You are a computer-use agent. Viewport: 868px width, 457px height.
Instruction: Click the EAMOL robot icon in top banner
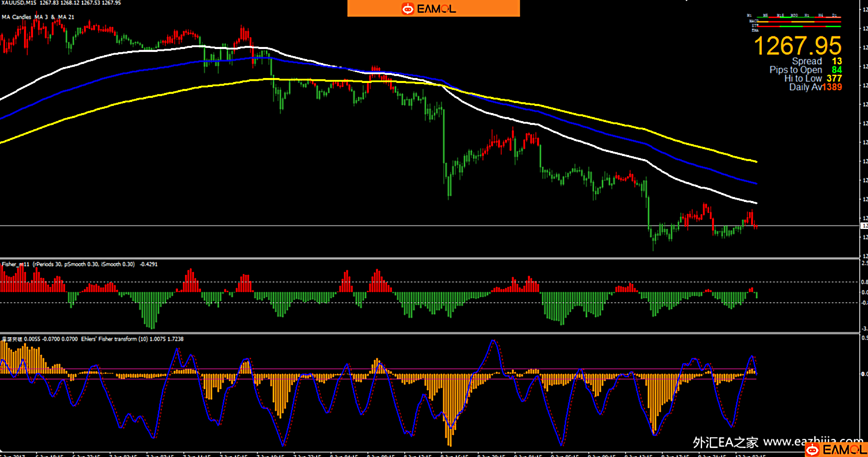click(408, 9)
